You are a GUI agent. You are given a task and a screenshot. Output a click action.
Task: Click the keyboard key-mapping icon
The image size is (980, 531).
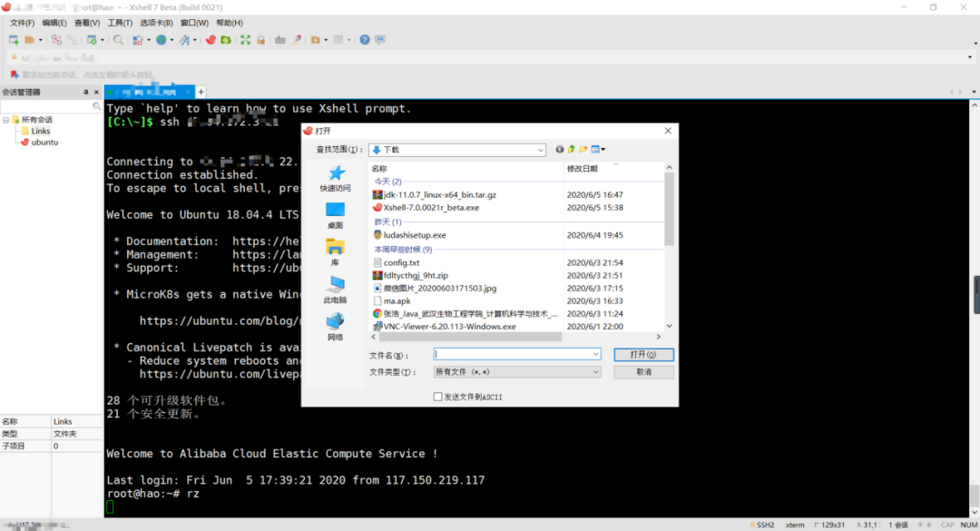pos(280,40)
